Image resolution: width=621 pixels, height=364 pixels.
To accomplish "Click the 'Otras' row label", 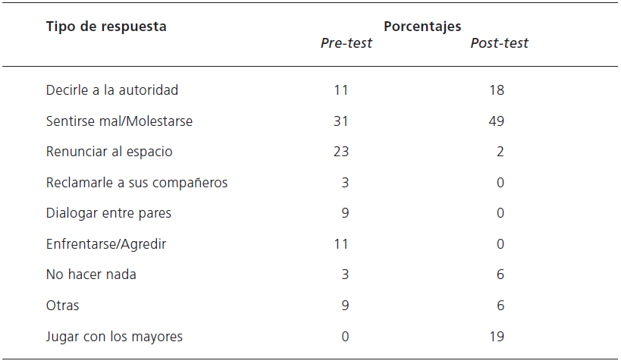I will (62, 306).
